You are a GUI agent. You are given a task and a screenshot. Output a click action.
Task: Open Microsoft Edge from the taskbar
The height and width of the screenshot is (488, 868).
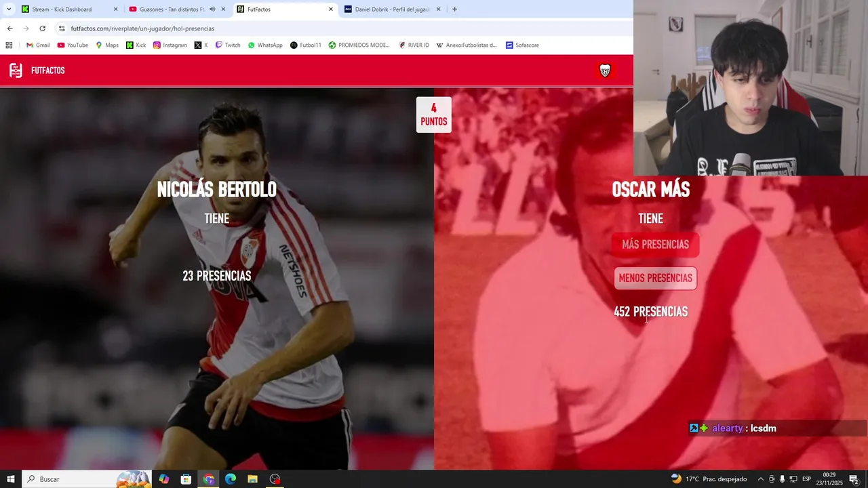pos(231,479)
